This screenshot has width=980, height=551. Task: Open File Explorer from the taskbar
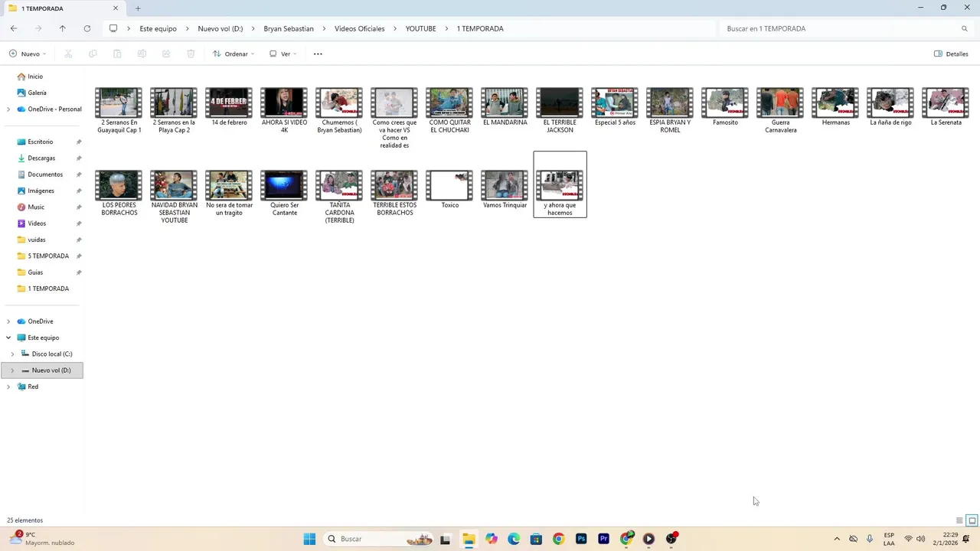[x=469, y=539]
